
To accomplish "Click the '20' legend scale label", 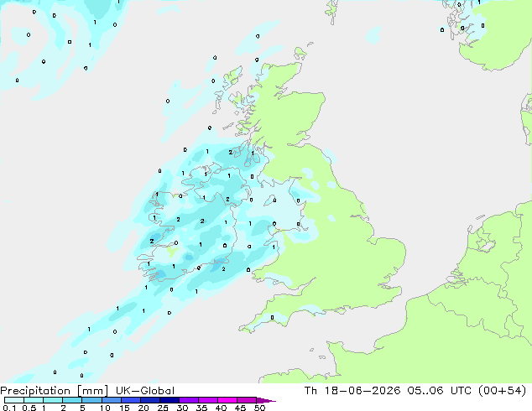I will tap(143, 408).
